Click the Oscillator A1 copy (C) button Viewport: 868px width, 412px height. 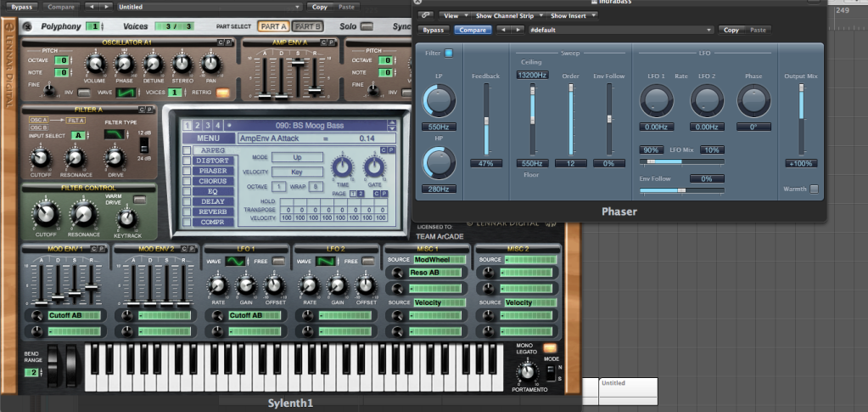(221, 42)
